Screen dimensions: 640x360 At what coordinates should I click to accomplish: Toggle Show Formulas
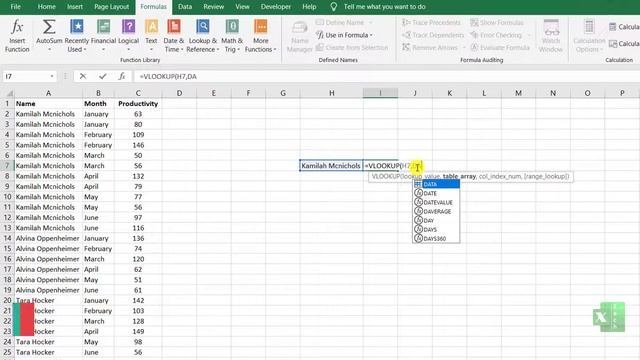click(x=497, y=22)
